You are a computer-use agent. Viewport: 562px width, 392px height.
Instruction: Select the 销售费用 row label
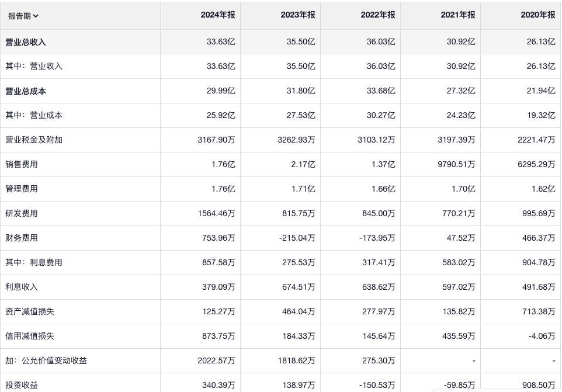(22, 165)
